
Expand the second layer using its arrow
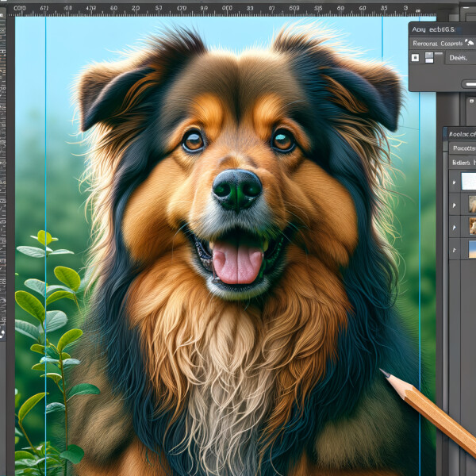pyautogui.click(x=454, y=205)
